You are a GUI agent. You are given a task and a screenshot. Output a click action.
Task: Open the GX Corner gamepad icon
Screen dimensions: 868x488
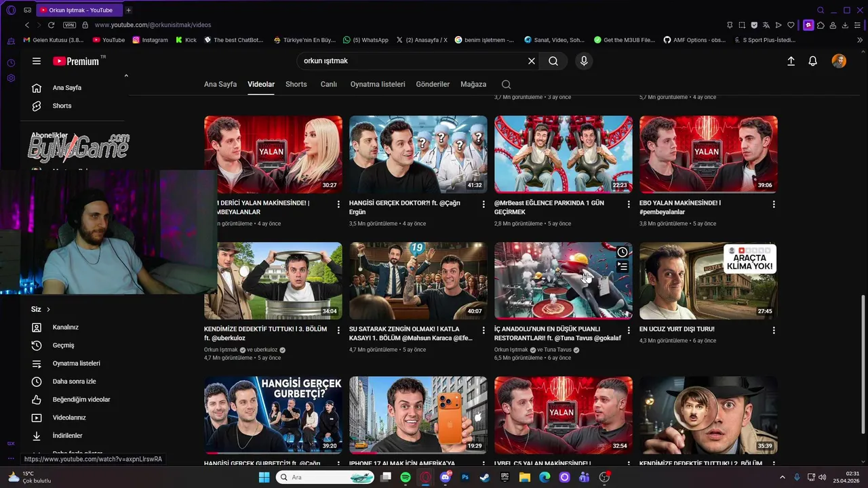click(x=27, y=10)
